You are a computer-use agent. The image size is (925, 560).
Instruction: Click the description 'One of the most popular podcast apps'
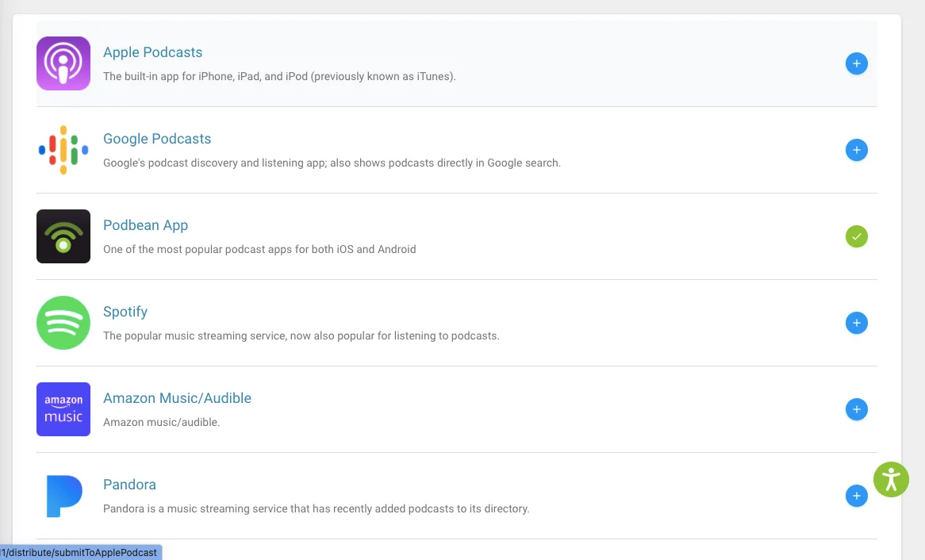tap(259, 249)
